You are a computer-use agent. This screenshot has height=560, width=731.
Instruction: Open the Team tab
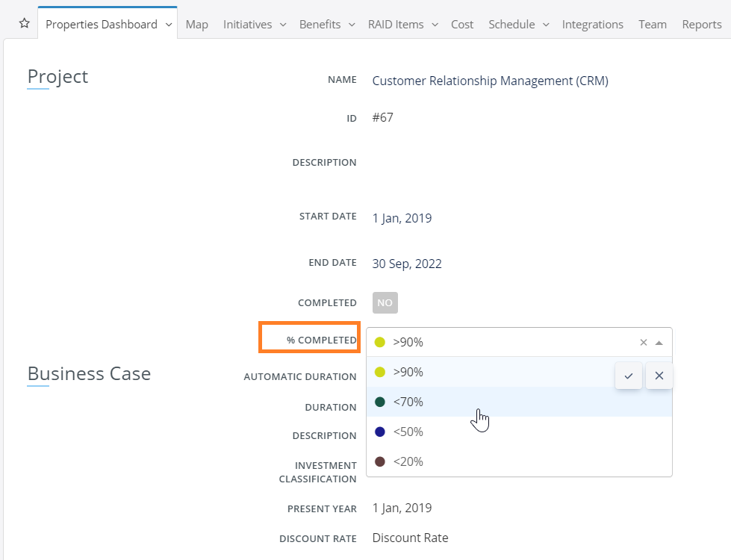(653, 25)
